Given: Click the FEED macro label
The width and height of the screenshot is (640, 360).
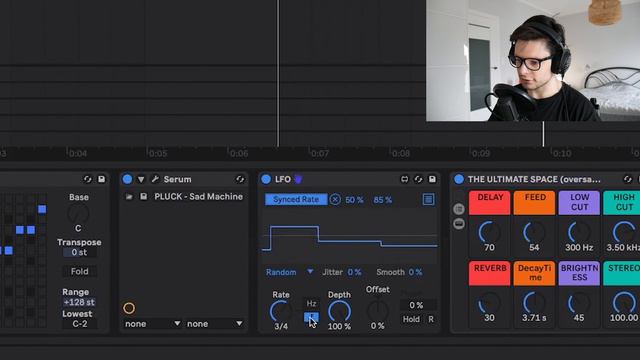Looking at the screenshot, I should point(534,202).
